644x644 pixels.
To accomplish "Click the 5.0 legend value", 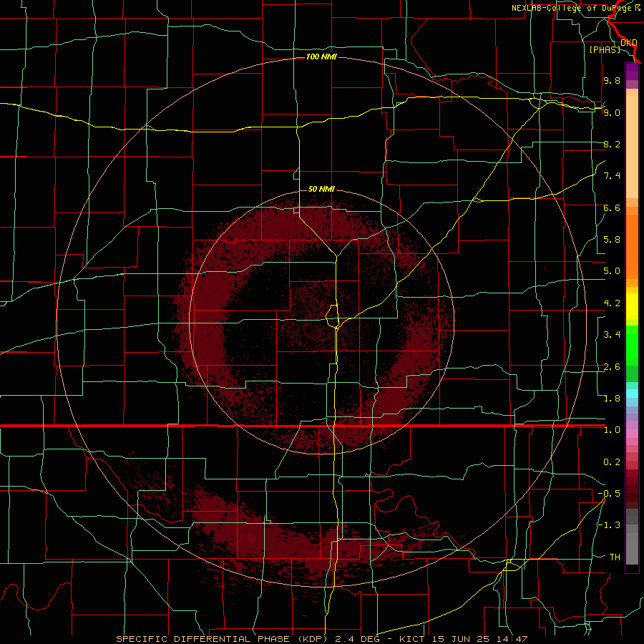I will tap(612, 271).
